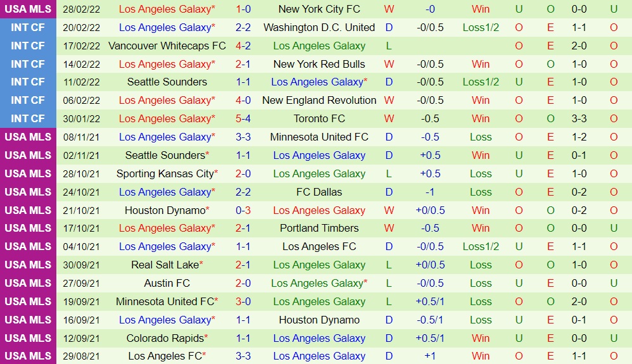632x364 pixels.
Task: Click the 0-3 score against Houston Dynamo
Action: 243,210
